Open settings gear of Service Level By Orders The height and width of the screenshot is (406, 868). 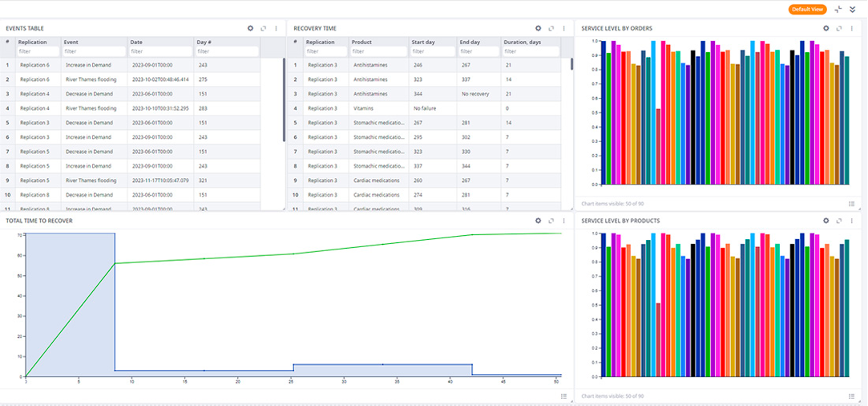826,28
